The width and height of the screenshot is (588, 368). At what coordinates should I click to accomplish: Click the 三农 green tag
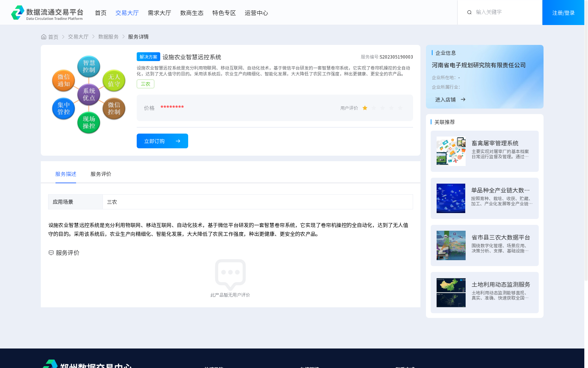pos(146,84)
